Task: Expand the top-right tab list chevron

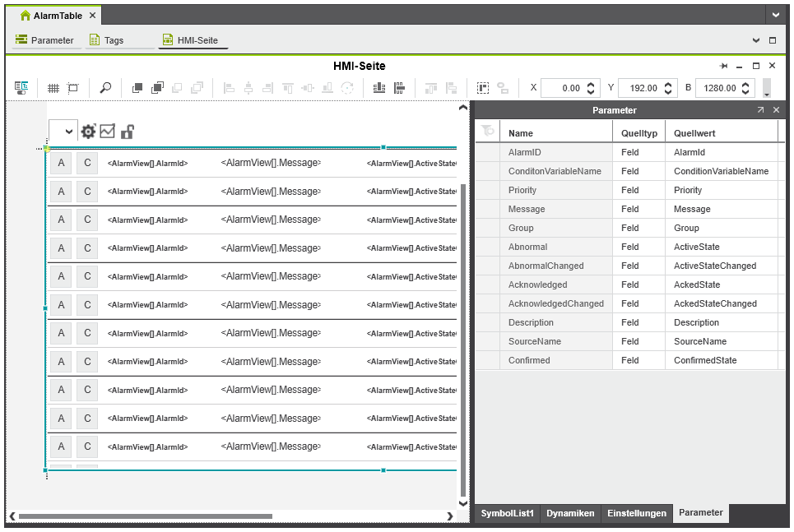Action: tap(775, 15)
